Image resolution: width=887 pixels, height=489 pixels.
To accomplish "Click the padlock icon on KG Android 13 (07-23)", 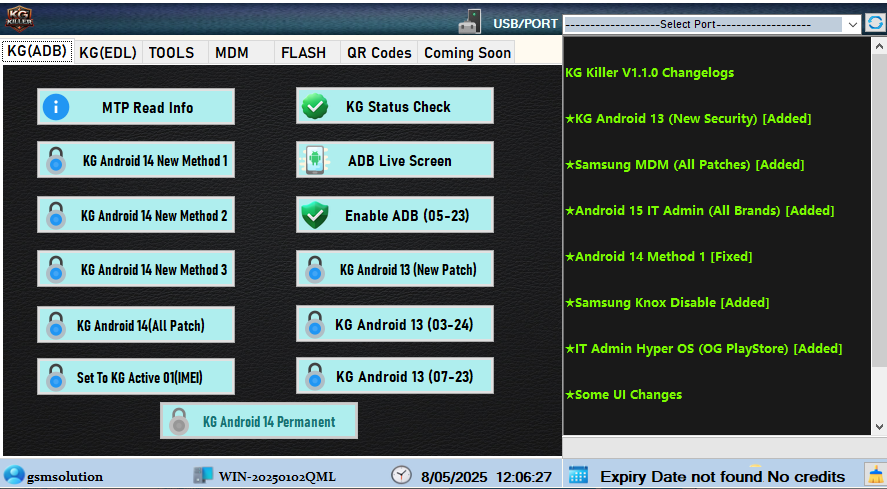I will [x=315, y=376].
